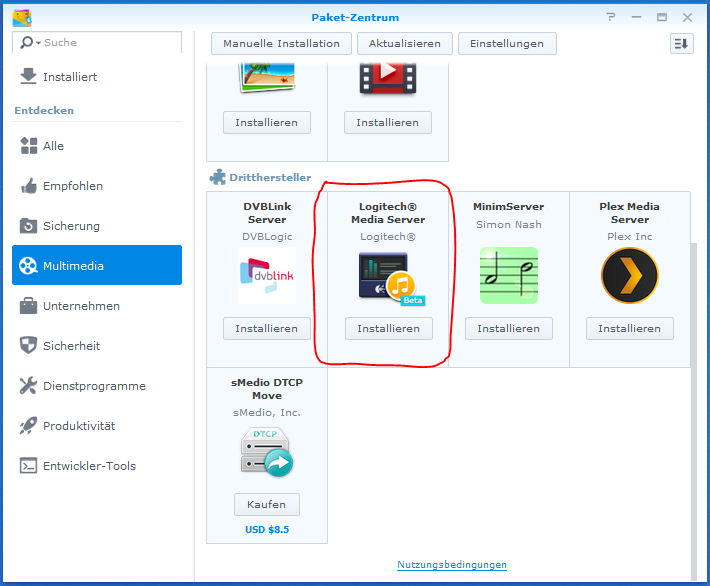Click the Simon Nash developer name
Image resolution: width=710 pixels, height=586 pixels.
[x=509, y=225]
